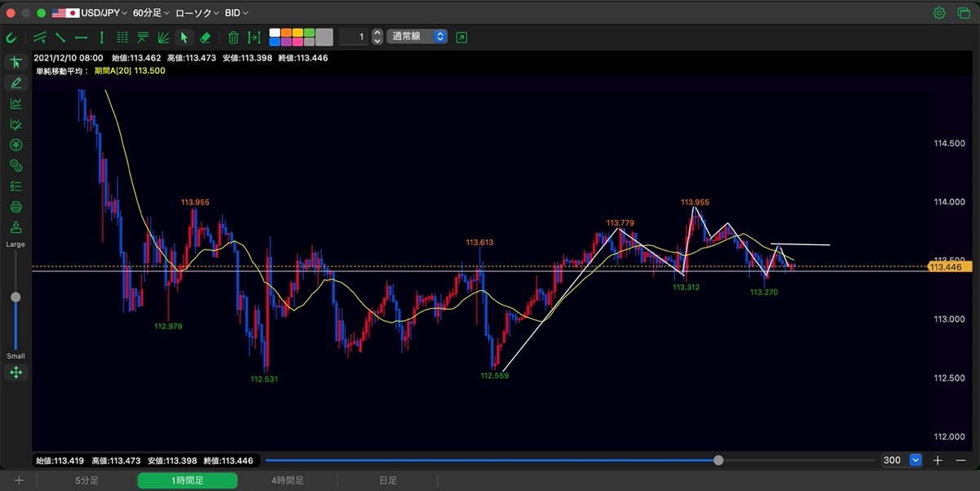
Task: Choose the trend line drawing tool
Action: pos(60,37)
